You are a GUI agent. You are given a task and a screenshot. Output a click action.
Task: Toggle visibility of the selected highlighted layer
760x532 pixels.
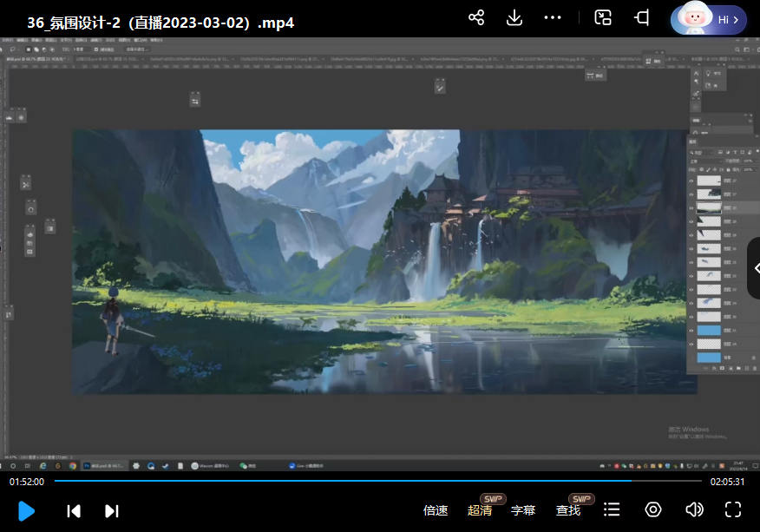coord(691,207)
